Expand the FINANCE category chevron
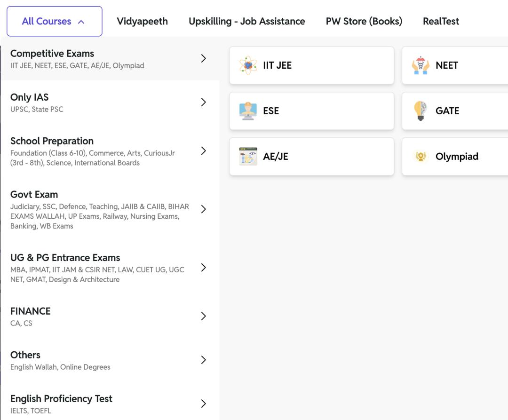This screenshot has width=508, height=420. pyautogui.click(x=203, y=316)
